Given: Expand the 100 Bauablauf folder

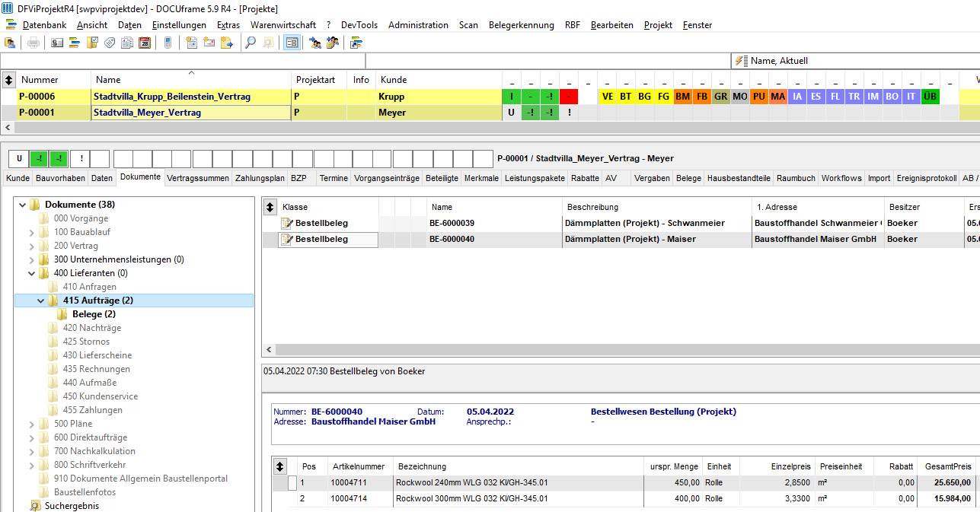Looking at the screenshot, I should coord(32,232).
